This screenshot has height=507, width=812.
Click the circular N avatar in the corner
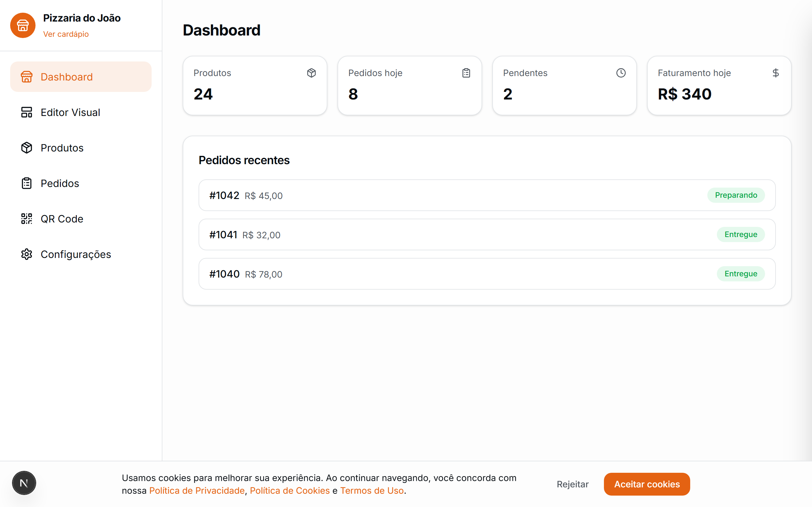click(x=23, y=483)
